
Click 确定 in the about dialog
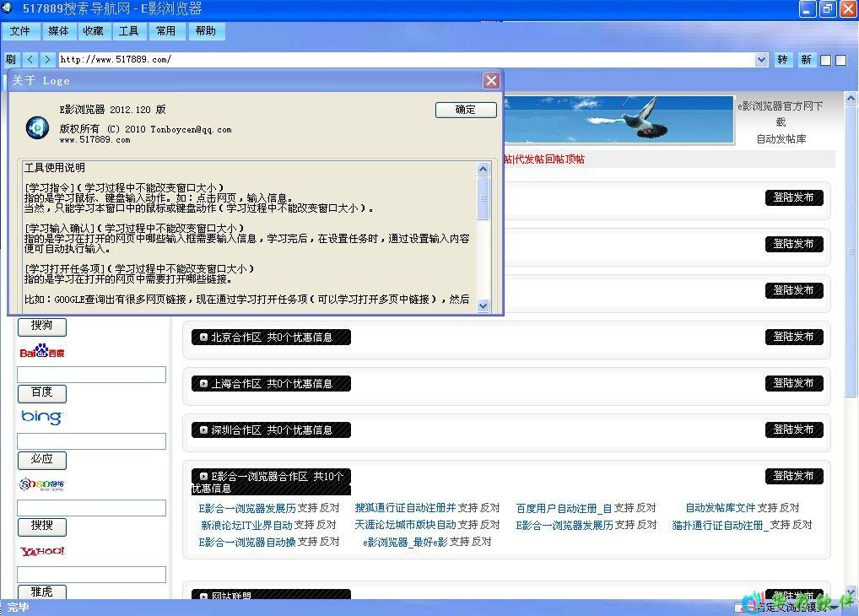pyautogui.click(x=466, y=110)
